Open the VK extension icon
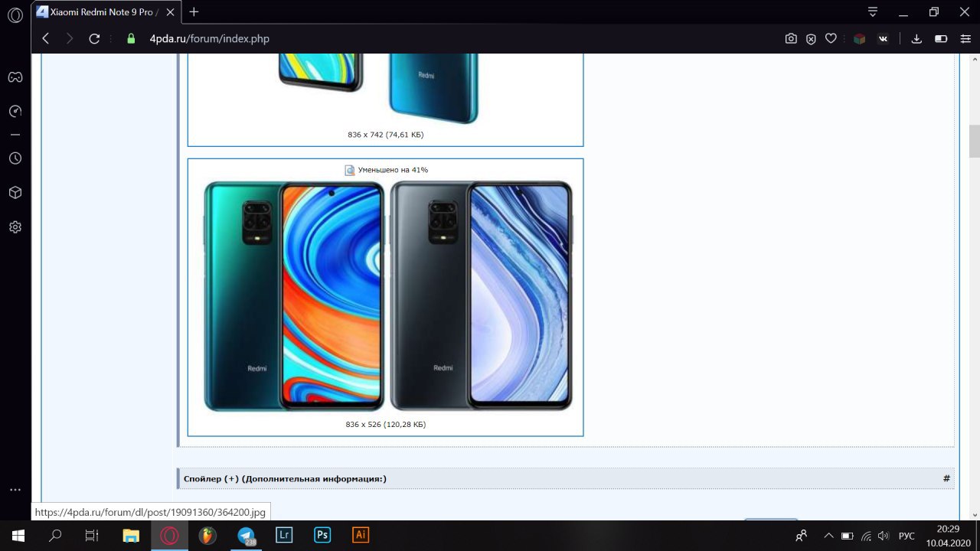Viewport: 980px width, 551px height. pyautogui.click(x=883, y=38)
